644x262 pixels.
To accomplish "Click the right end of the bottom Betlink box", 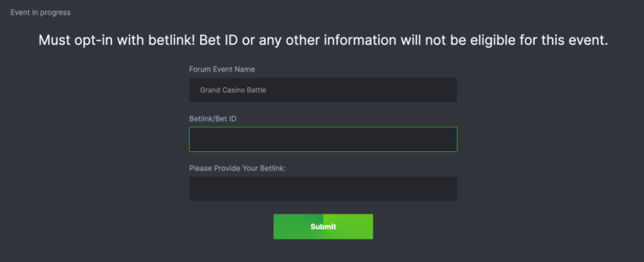I will point(444,189).
